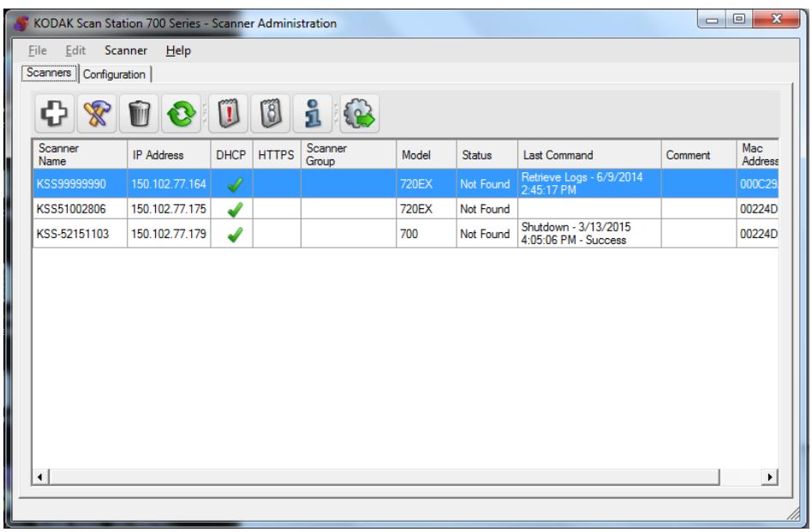Open the hammer and wrench edit scanner tool
This screenshot has width=812, height=532.
point(97,113)
